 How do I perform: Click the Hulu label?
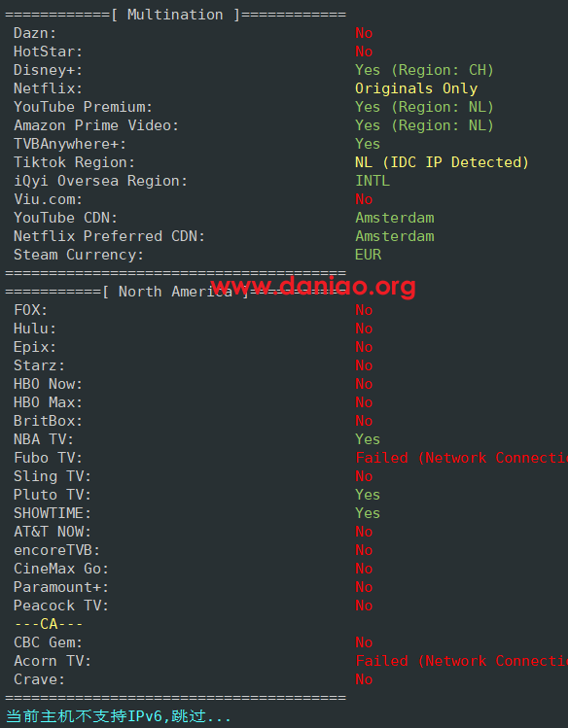[x=35, y=329]
